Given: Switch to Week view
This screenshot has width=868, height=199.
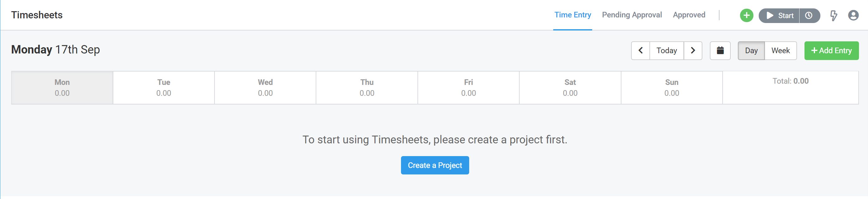Looking at the screenshot, I should point(781,50).
